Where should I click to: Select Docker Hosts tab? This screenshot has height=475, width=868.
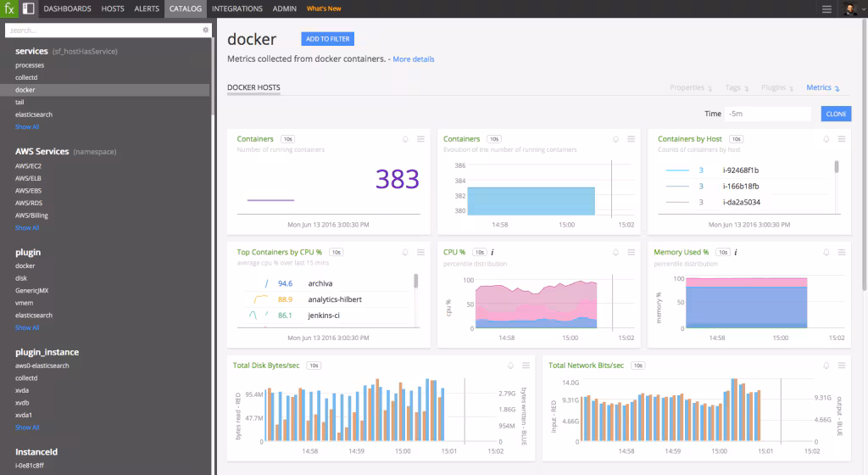click(253, 87)
